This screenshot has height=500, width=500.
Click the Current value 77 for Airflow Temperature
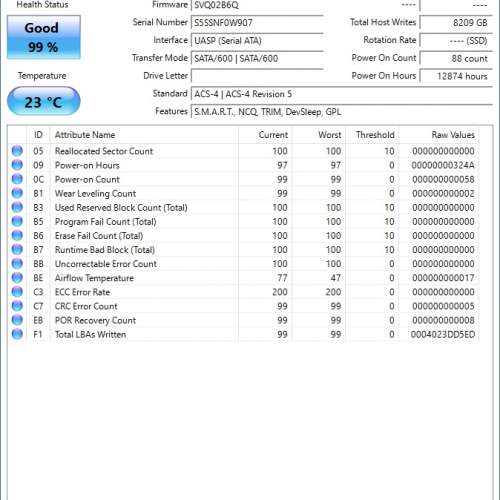(x=282, y=278)
